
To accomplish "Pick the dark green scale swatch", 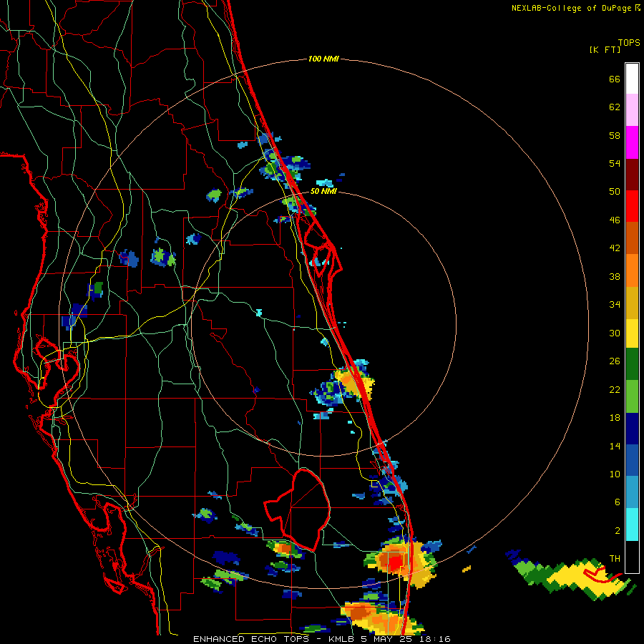I will click(x=632, y=364).
